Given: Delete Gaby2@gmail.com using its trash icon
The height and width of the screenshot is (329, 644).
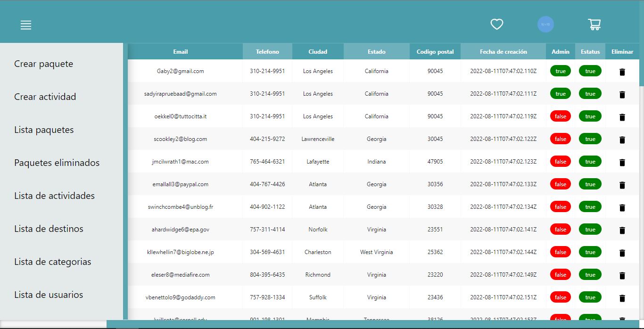Looking at the screenshot, I should [x=622, y=72].
